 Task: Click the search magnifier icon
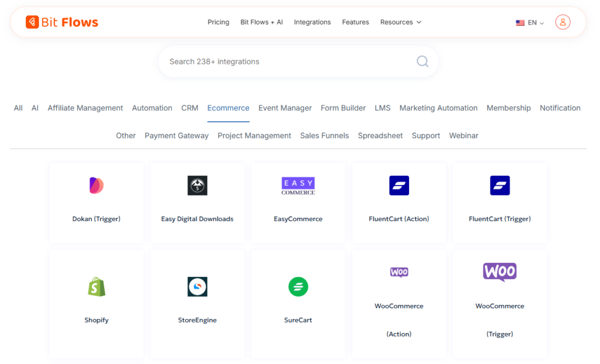click(422, 61)
